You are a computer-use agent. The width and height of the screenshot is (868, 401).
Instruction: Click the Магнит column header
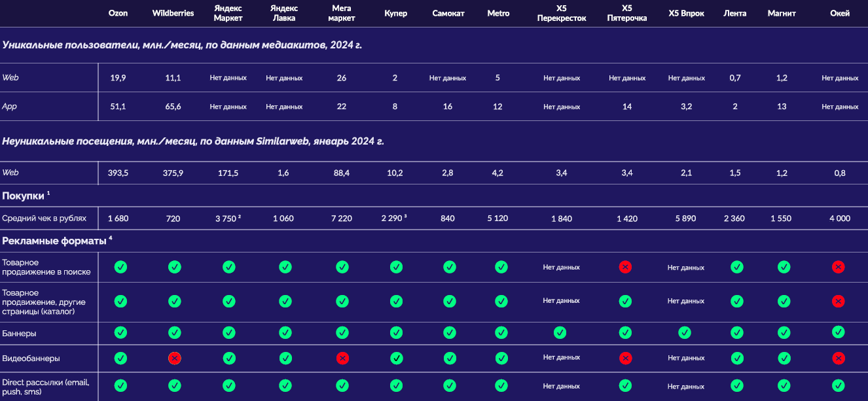[x=782, y=13]
